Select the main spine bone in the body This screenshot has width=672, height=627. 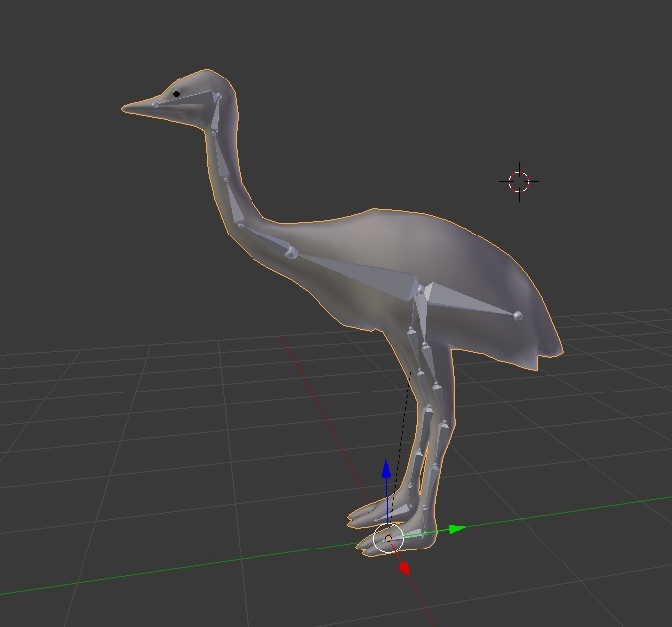(358, 273)
